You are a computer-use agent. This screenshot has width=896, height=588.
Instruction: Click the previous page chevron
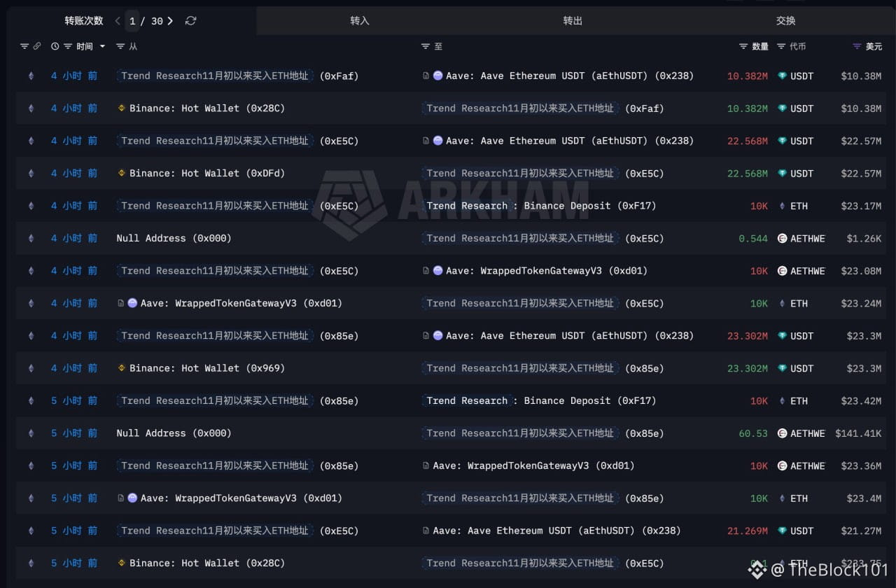coord(117,20)
